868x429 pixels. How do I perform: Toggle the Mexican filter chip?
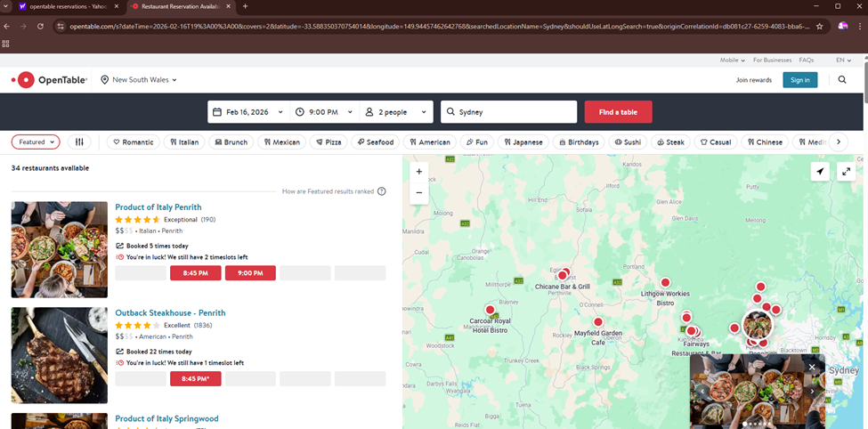(282, 142)
